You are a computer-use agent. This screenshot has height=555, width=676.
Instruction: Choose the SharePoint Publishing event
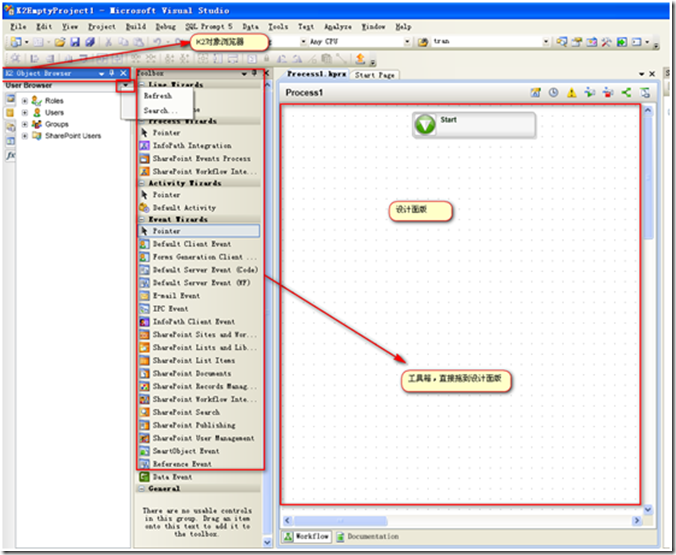point(194,425)
